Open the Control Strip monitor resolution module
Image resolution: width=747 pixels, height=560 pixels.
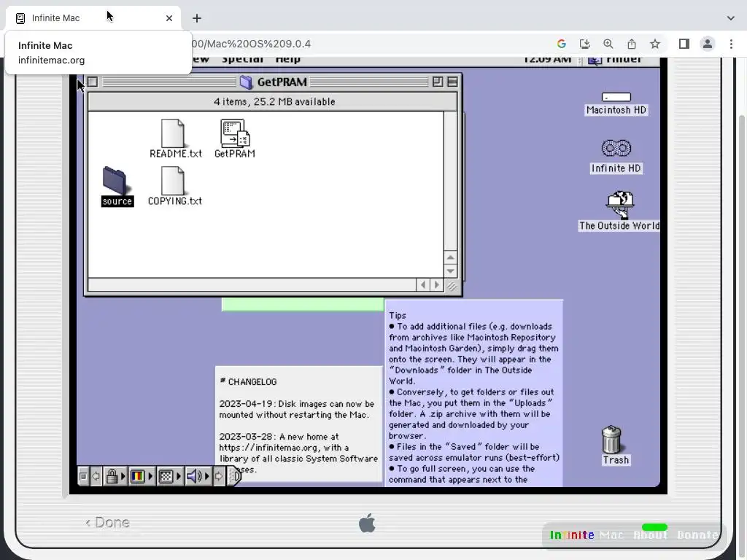pos(166,476)
